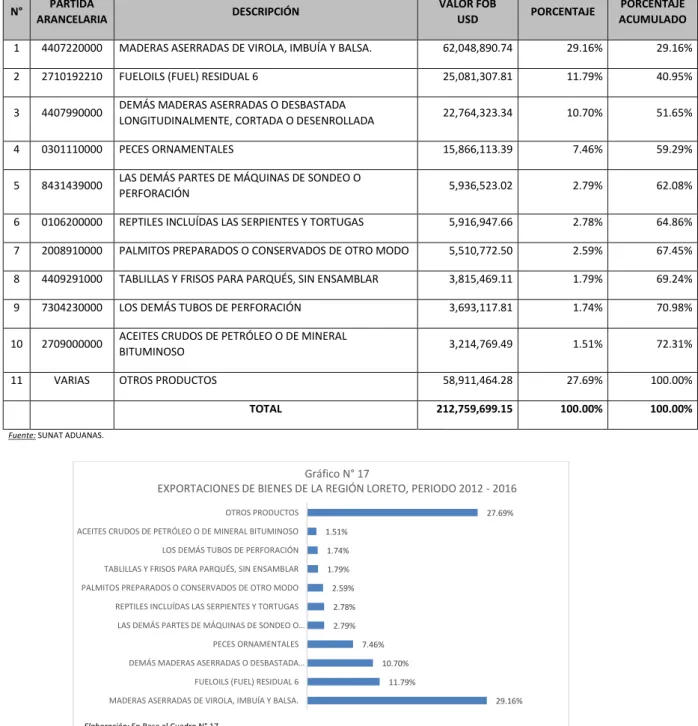This screenshot has width=698, height=726.
Task: Select the 5,916,947.66 value
Action: tap(480, 222)
